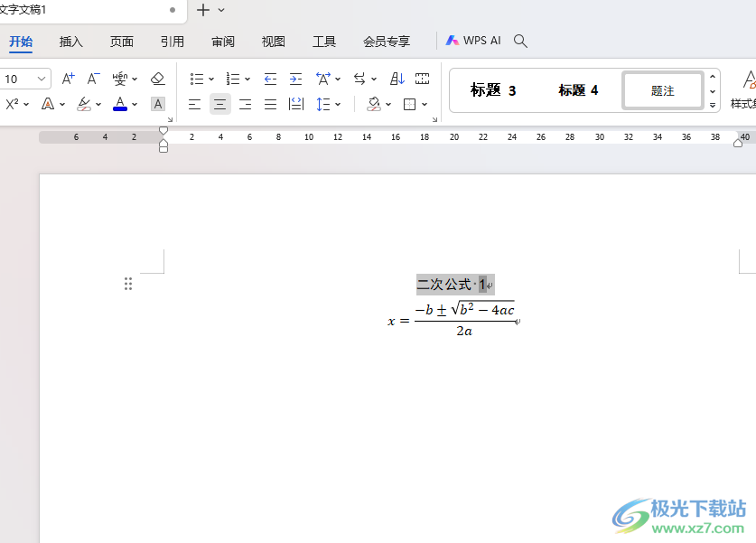756x543 pixels.
Task: Apply the text highlight marker
Action: coord(84,104)
